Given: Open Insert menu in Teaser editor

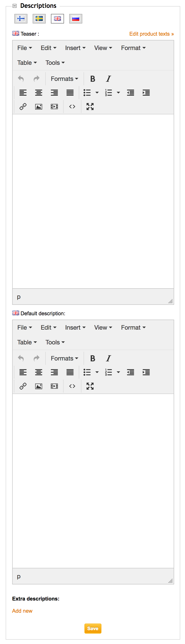Looking at the screenshot, I should point(75,48).
